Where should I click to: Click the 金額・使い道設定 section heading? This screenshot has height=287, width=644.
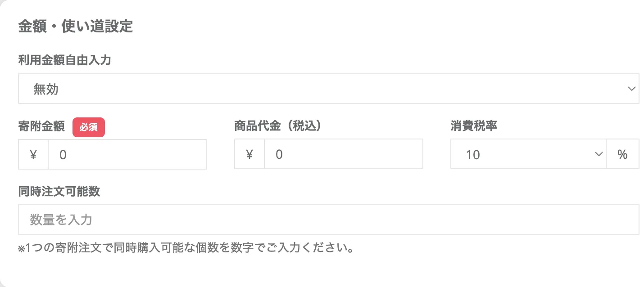[x=76, y=27]
